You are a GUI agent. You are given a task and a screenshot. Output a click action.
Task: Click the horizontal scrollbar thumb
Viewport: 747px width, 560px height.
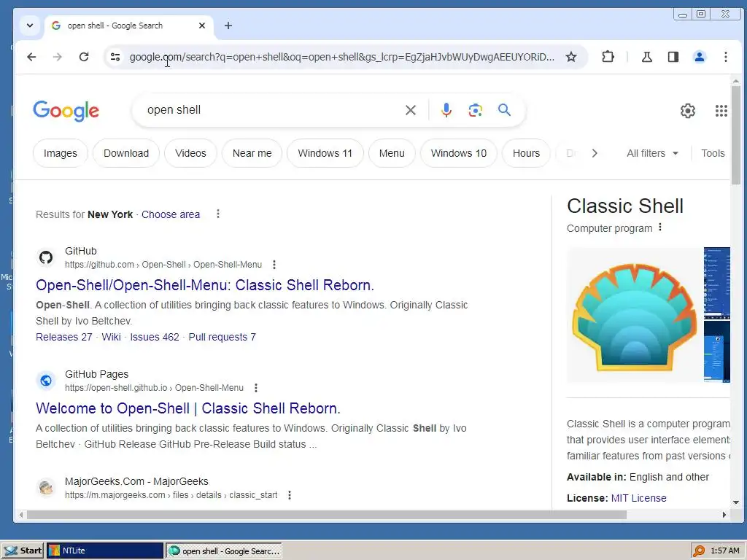[326, 515]
